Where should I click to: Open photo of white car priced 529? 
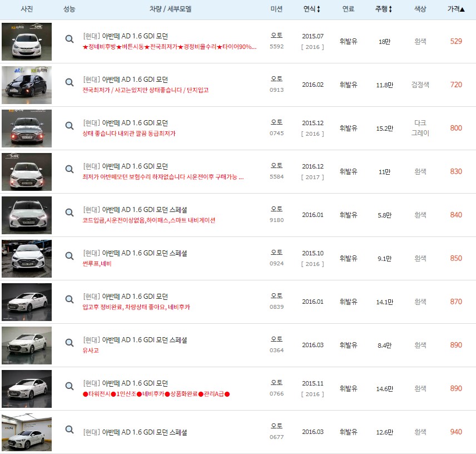coord(27,42)
